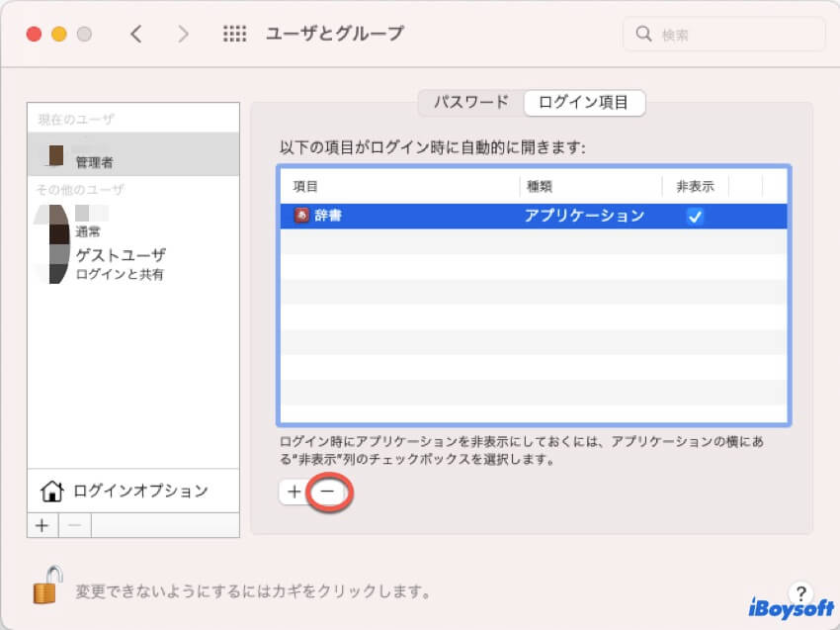Click the house icon for ログインオプション
This screenshot has width=840, height=630.
click(51, 491)
